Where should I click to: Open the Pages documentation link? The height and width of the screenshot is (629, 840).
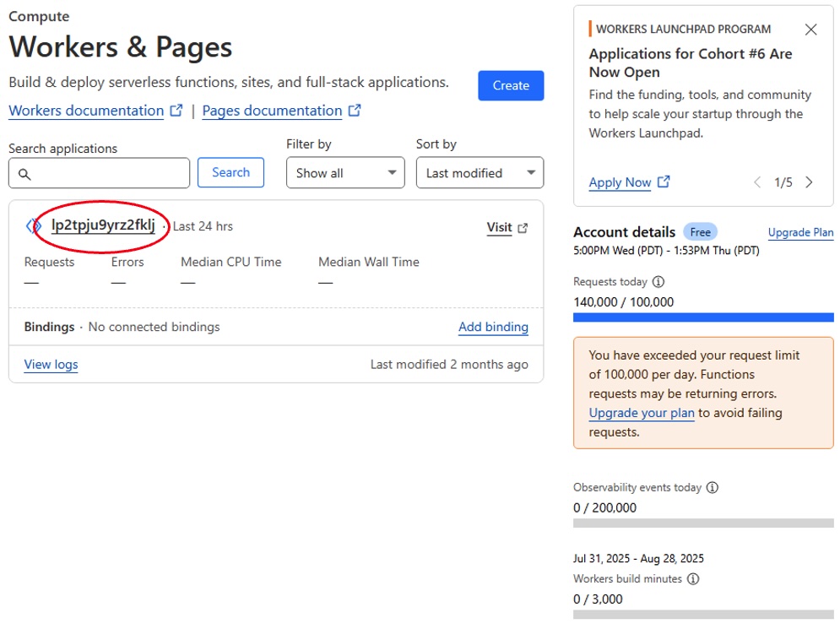pos(272,111)
